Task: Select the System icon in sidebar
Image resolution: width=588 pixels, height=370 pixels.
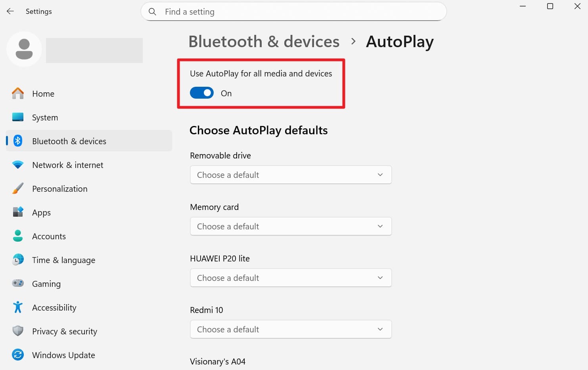Action: pyautogui.click(x=17, y=117)
